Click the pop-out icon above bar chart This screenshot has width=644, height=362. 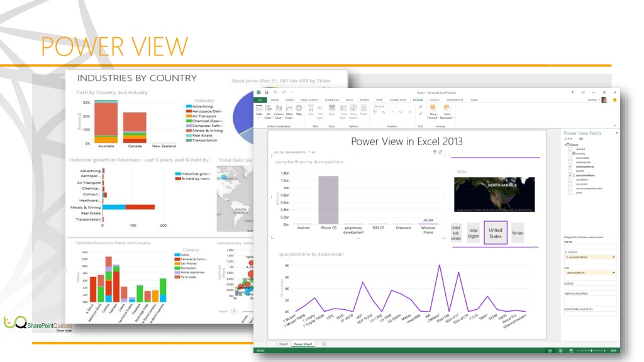click(x=440, y=152)
